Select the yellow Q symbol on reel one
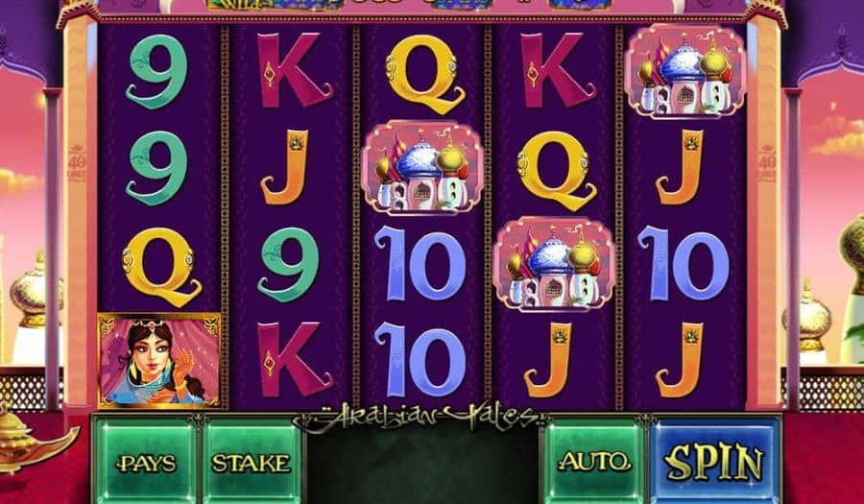This screenshot has width=864, height=504. click(x=161, y=267)
